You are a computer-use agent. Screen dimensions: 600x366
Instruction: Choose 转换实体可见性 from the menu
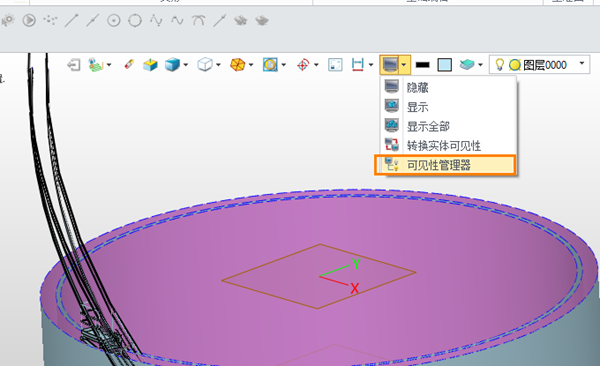point(448,145)
